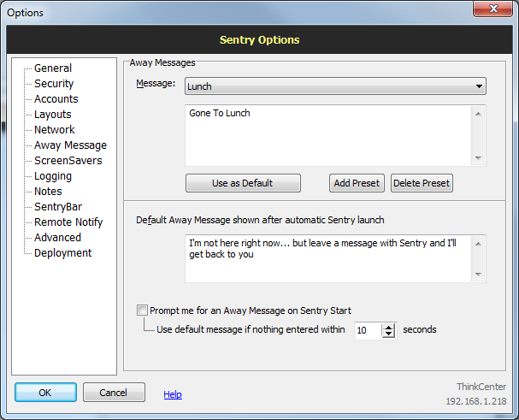
Task: Click the ThinkCenter computer name text
Action: 481,387
